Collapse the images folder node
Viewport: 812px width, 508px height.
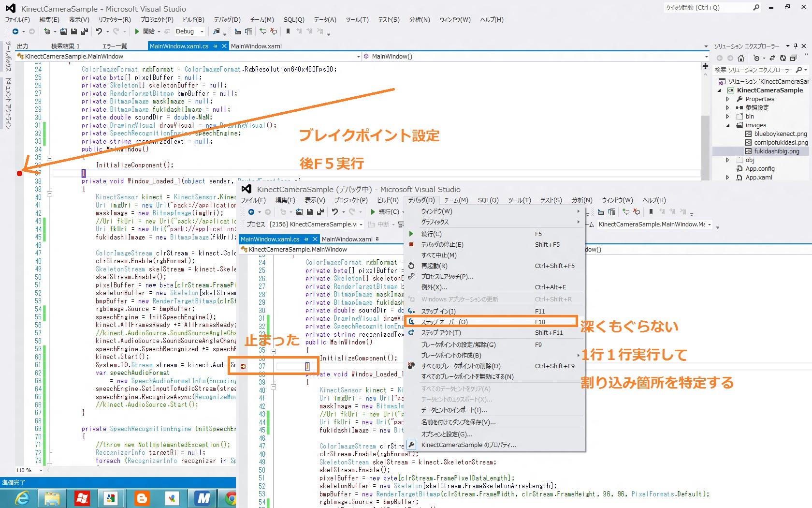coord(728,125)
